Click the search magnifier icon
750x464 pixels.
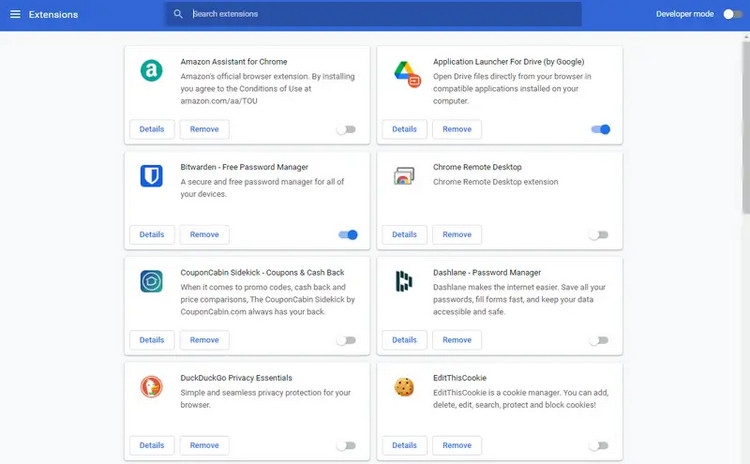[x=178, y=14]
